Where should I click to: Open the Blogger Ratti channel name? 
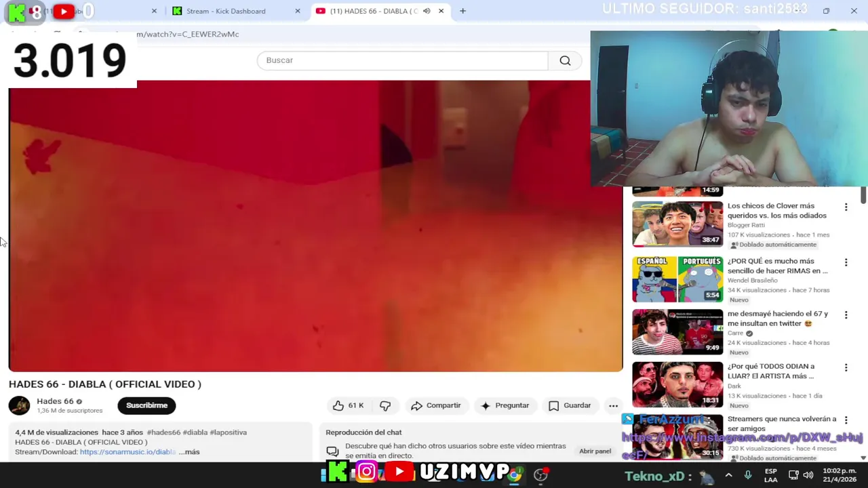[746, 225]
